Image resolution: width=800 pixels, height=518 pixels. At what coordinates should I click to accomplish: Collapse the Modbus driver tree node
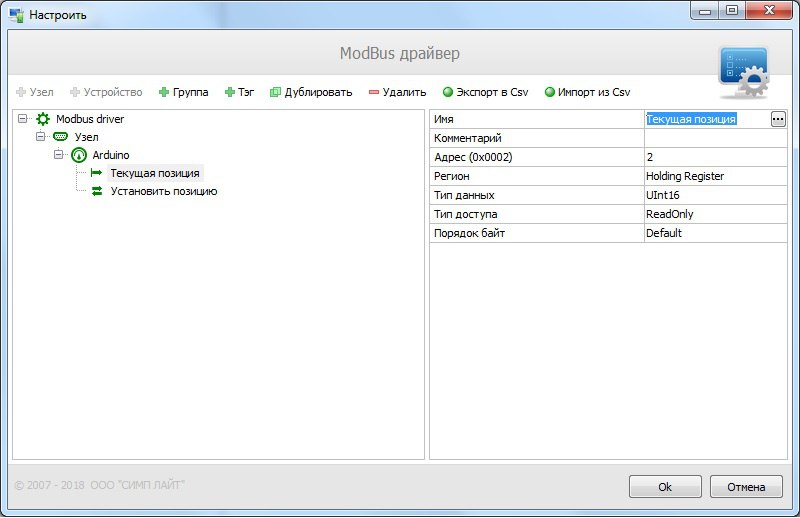coord(22,119)
